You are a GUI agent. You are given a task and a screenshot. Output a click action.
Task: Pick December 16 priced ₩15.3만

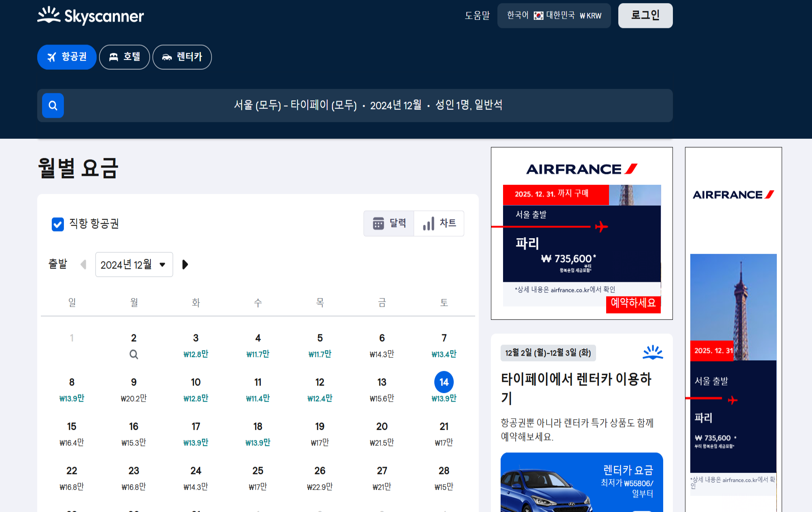tap(134, 434)
